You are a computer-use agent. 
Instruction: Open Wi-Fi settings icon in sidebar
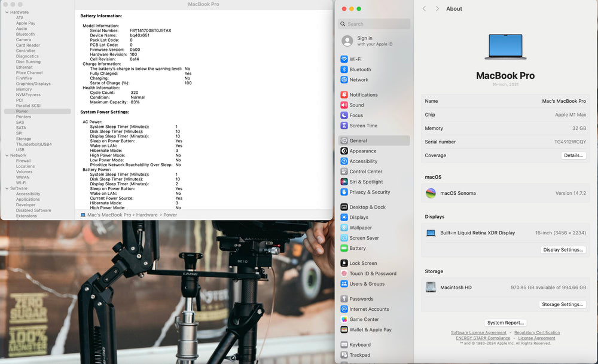click(344, 59)
